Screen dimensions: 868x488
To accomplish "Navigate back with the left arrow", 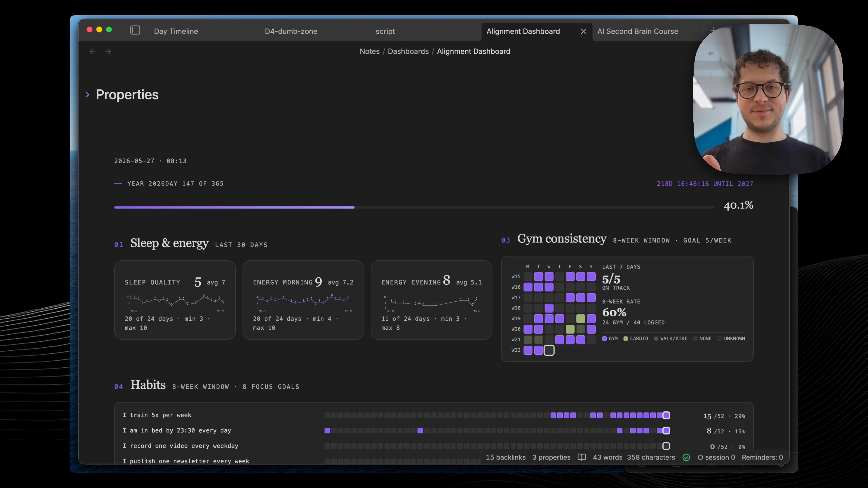I will [92, 51].
